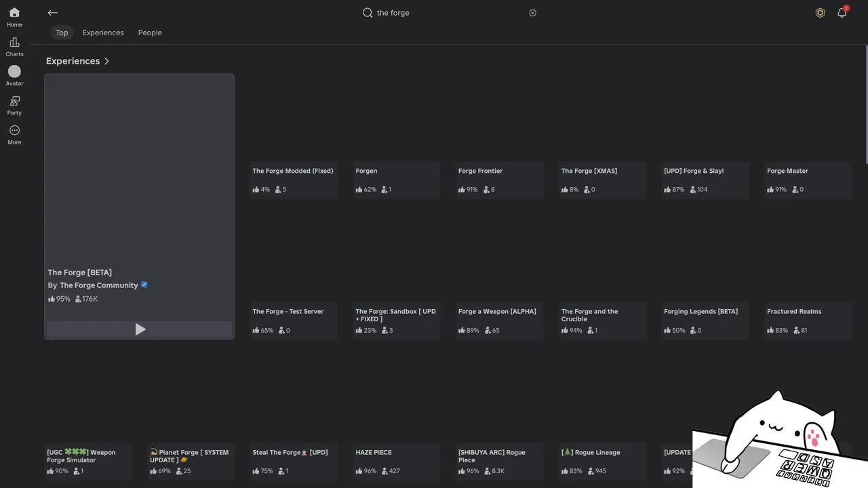Open The Forge Modded (Fixed) experience
868x488 pixels.
[293, 171]
